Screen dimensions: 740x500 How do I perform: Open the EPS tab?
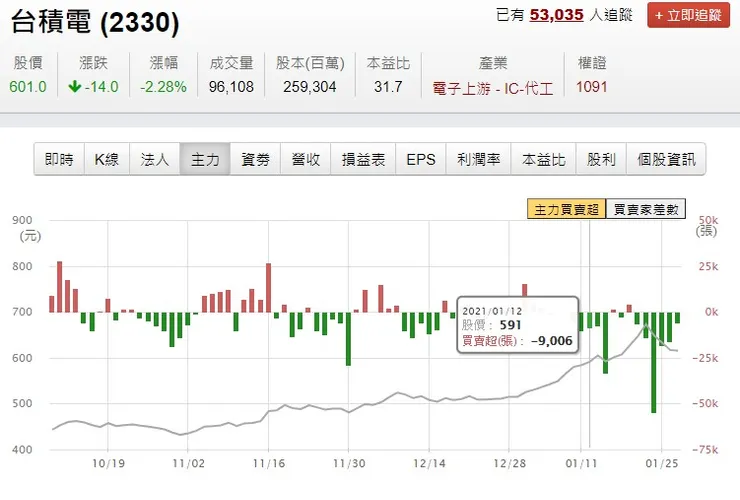[421, 159]
